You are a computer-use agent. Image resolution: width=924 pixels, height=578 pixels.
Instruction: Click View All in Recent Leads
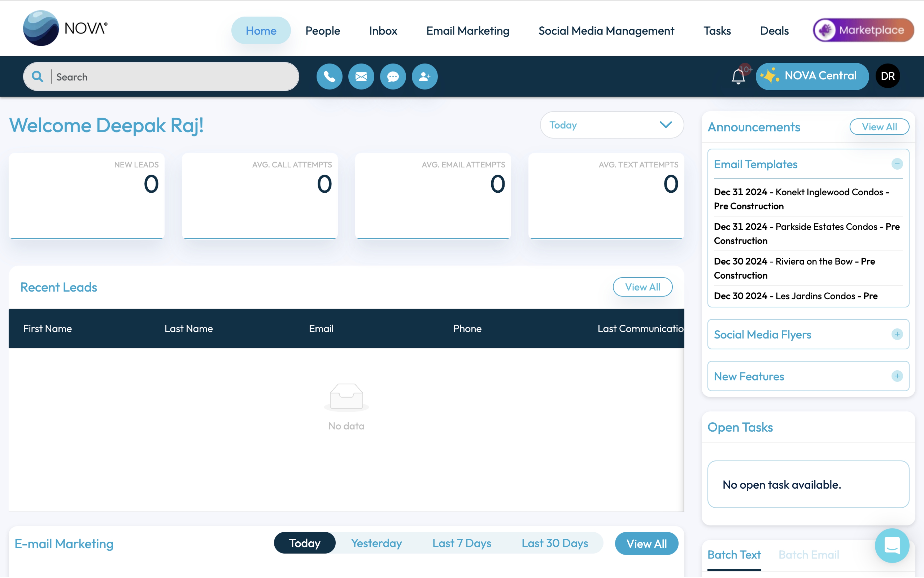click(642, 287)
